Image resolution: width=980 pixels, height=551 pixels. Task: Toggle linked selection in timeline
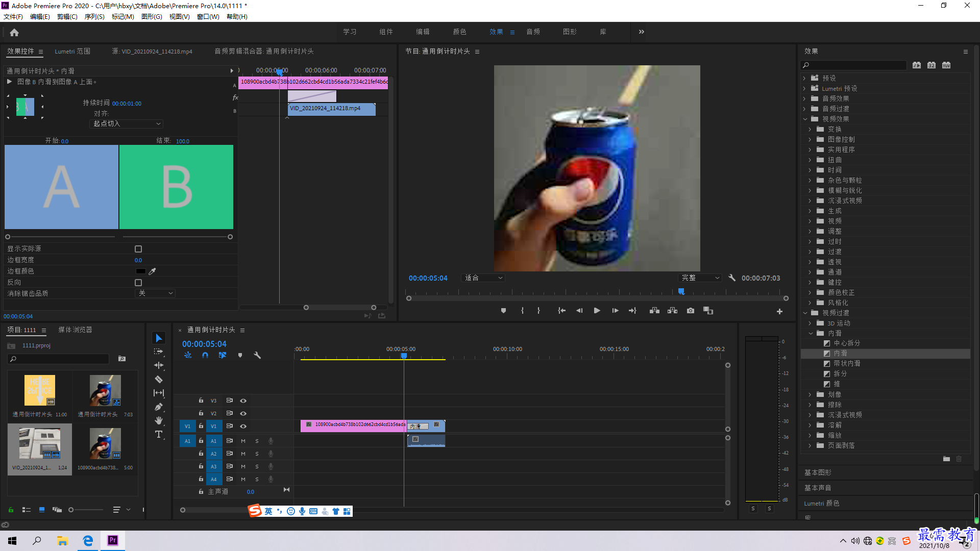click(x=223, y=355)
